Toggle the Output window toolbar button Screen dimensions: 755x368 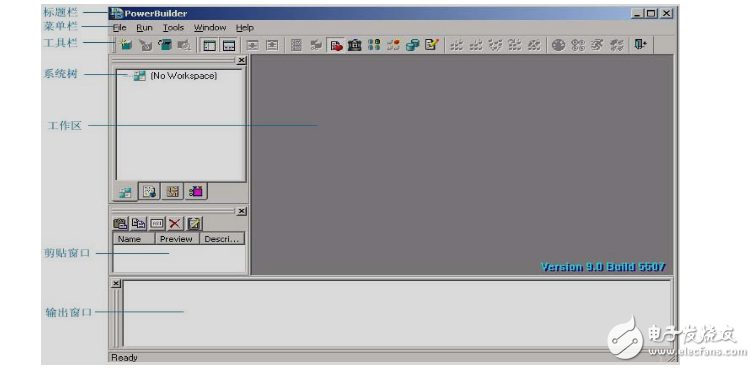pyautogui.click(x=229, y=45)
